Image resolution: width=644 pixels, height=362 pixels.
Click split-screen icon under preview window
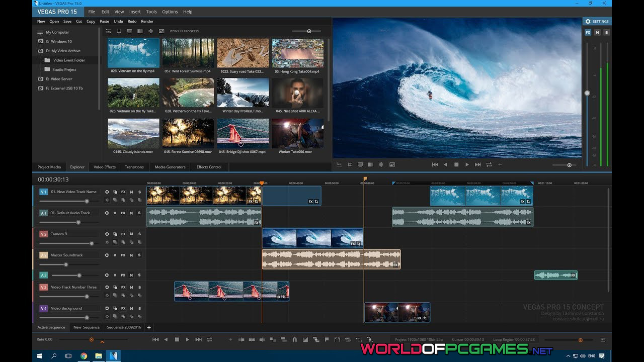[x=371, y=164]
